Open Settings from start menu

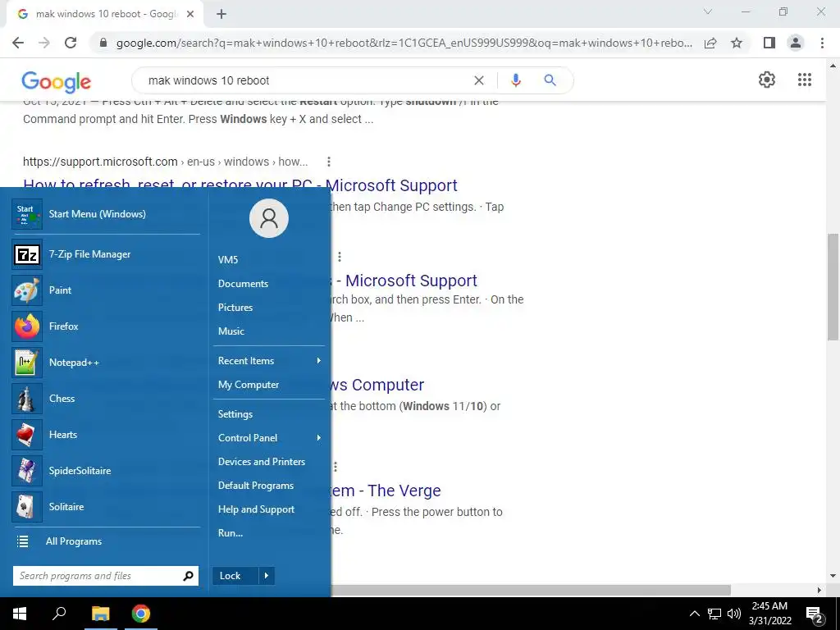tap(235, 414)
